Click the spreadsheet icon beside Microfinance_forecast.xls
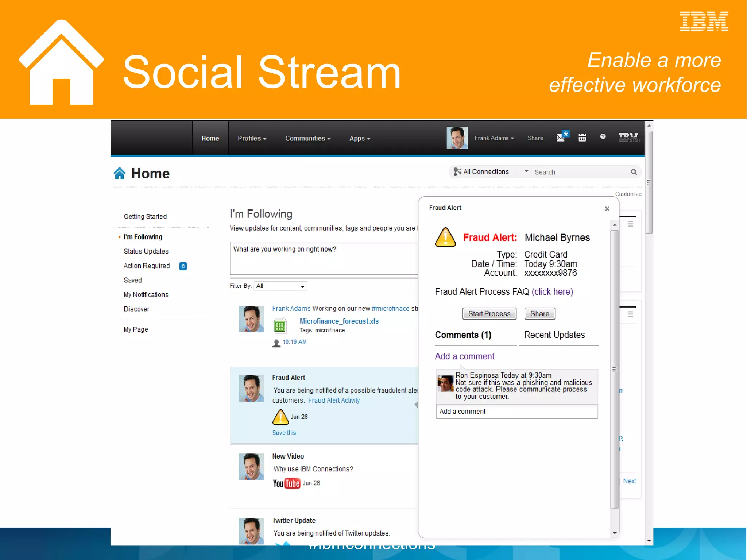The height and width of the screenshot is (560, 747). coord(280,325)
